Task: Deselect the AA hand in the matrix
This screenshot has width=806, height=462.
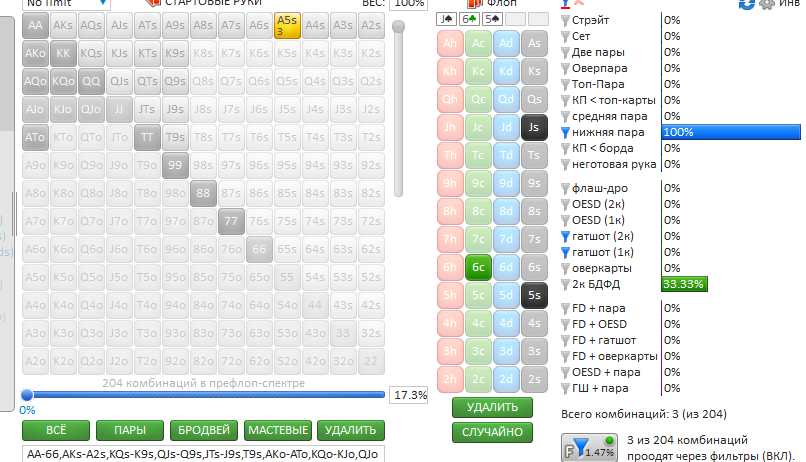Action: tap(35, 25)
